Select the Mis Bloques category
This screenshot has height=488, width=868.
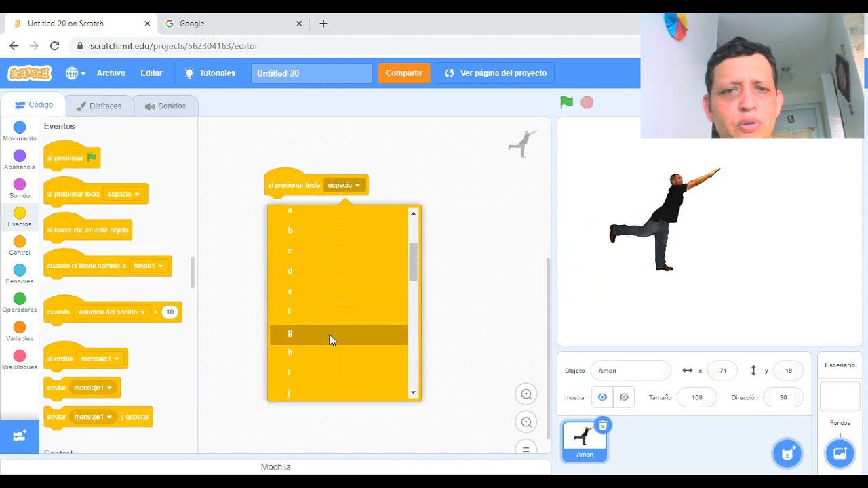[x=20, y=360]
